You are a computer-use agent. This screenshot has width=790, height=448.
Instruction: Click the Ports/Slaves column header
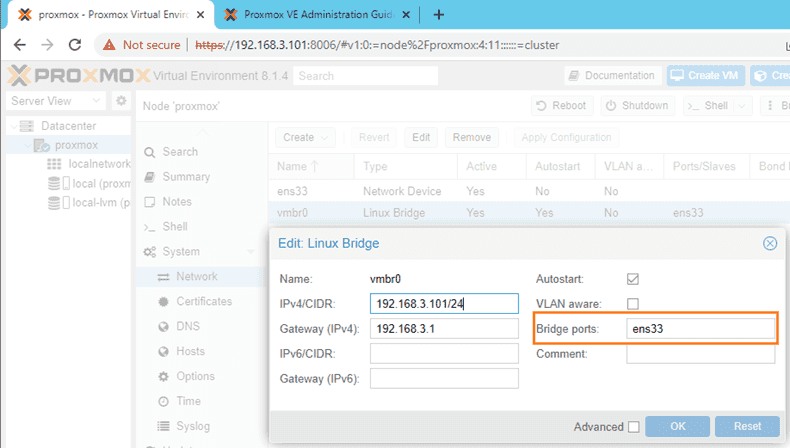[704, 166]
